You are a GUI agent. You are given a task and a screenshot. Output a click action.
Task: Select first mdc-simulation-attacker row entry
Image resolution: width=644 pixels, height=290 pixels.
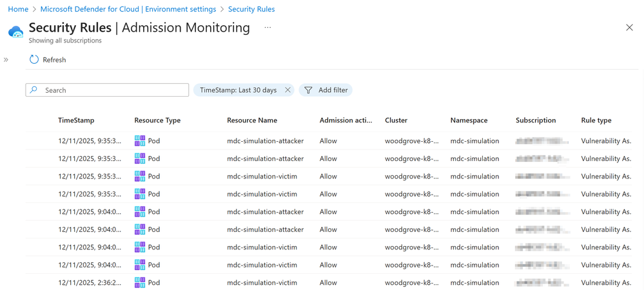329,141
